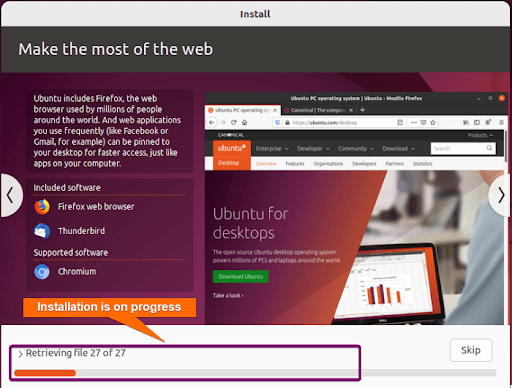
Task: Click the home icon in the Firefox toolbar
Action: click(245, 122)
